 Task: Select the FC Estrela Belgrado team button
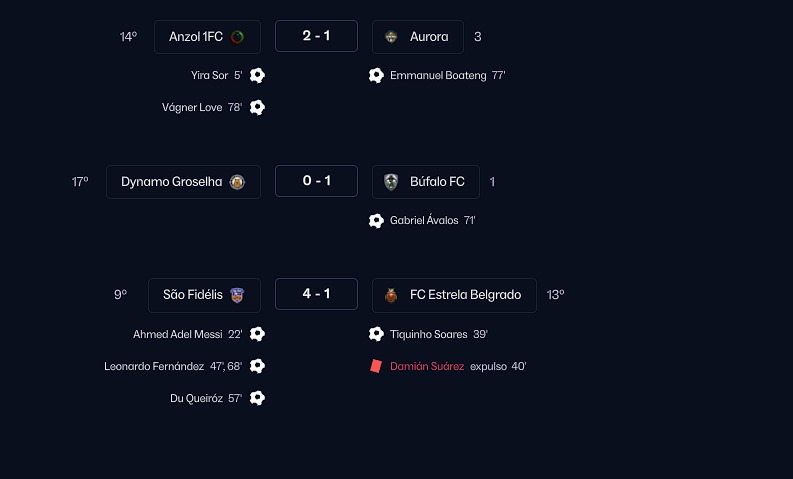[x=465, y=295]
